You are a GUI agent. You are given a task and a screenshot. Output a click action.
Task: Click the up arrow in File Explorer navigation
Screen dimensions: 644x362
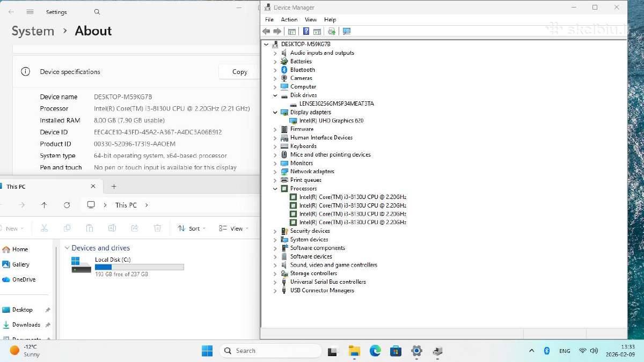(x=44, y=205)
